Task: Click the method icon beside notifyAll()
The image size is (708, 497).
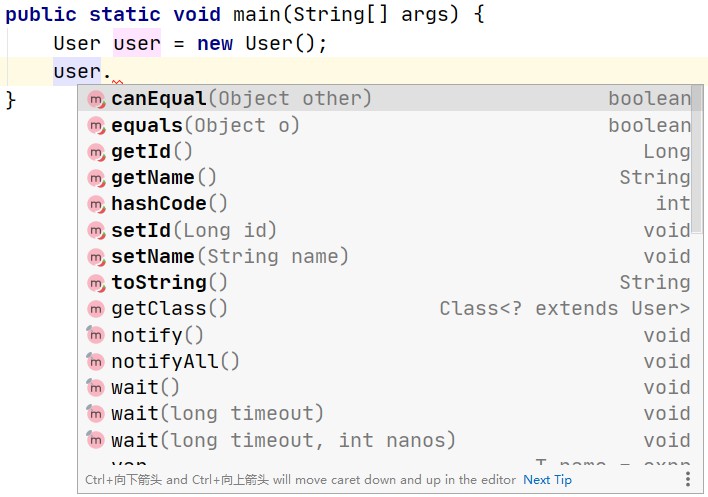Action: [96, 362]
